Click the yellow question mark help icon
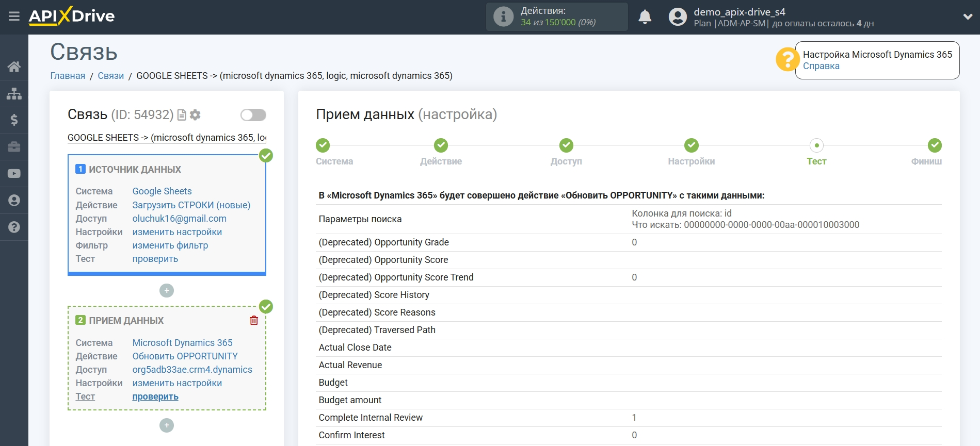Image resolution: width=980 pixels, height=446 pixels. coord(787,60)
